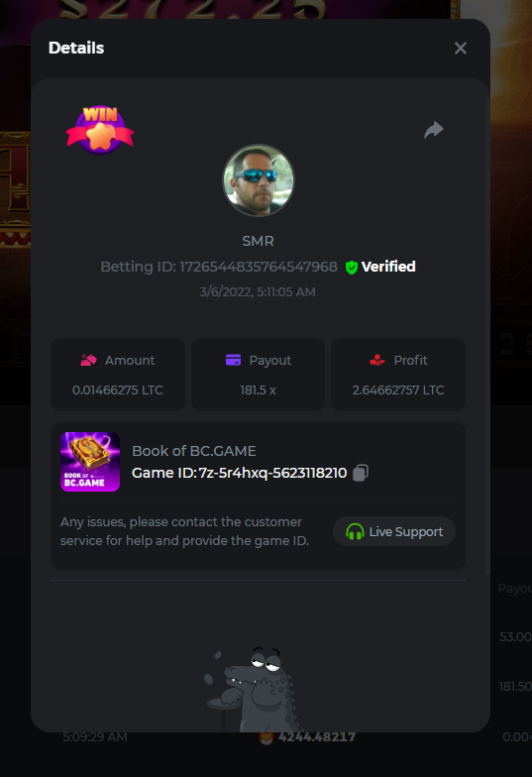The image size is (532, 777).
Task: Click the 181.5 x payout value
Action: [x=258, y=390]
